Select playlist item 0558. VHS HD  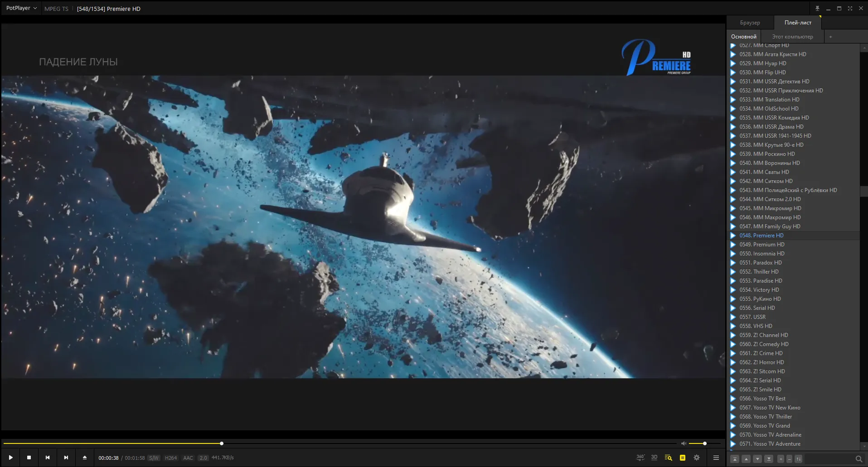(x=793, y=326)
